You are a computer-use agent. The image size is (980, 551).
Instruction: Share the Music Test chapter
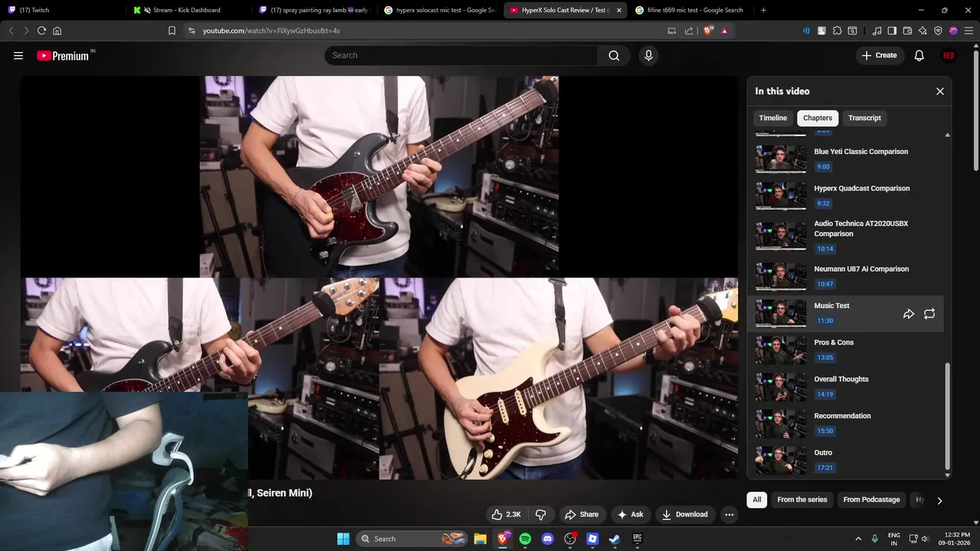[909, 314]
